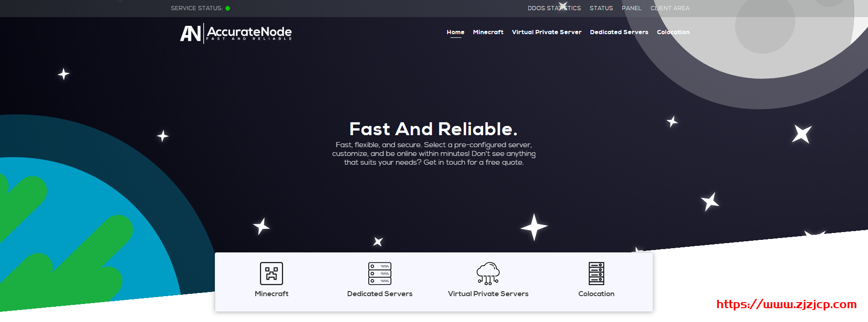Click the Dedicated Servers rack icon
The height and width of the screenshot is (322, 868).
point(380,274)
